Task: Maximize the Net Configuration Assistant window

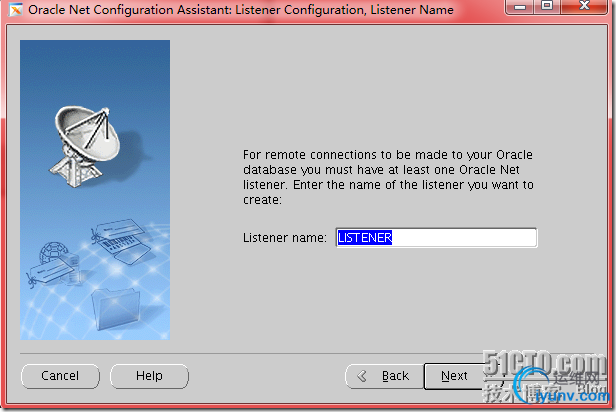Action: click(547, 7)
